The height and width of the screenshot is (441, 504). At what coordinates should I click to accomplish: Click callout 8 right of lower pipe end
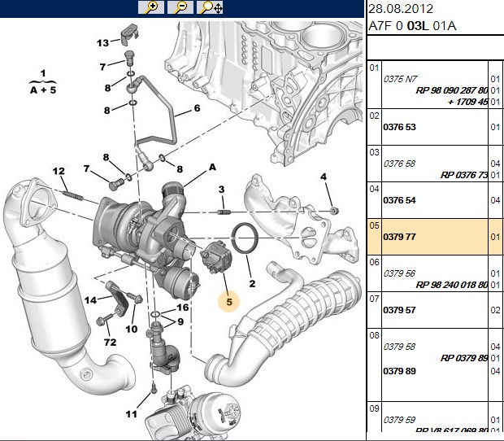point(180,169)
